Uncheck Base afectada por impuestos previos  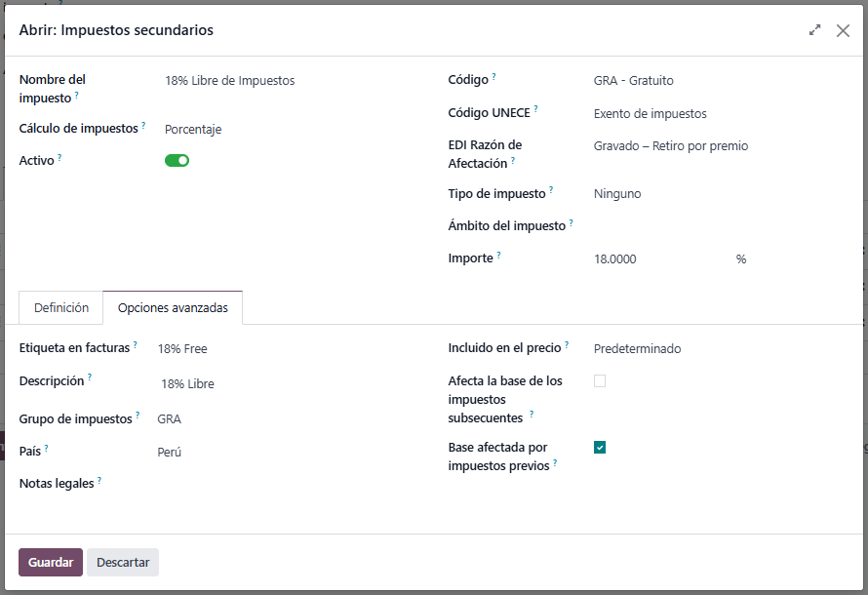600,448
